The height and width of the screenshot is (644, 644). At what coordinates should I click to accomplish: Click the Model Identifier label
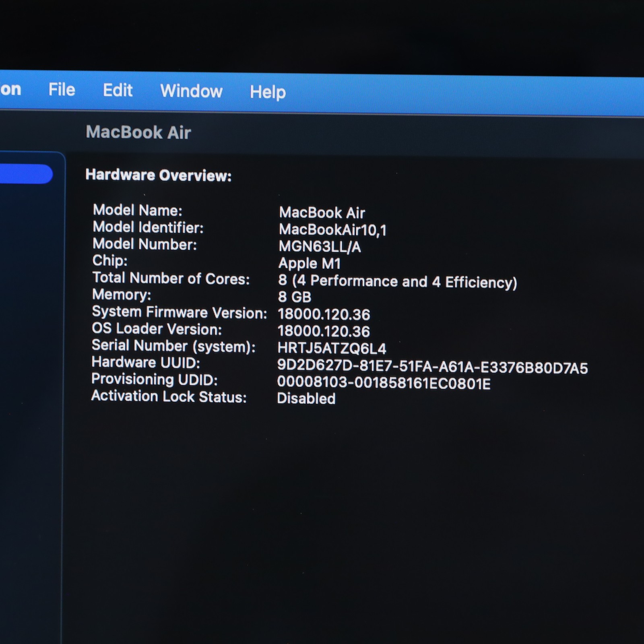[148, 227]
